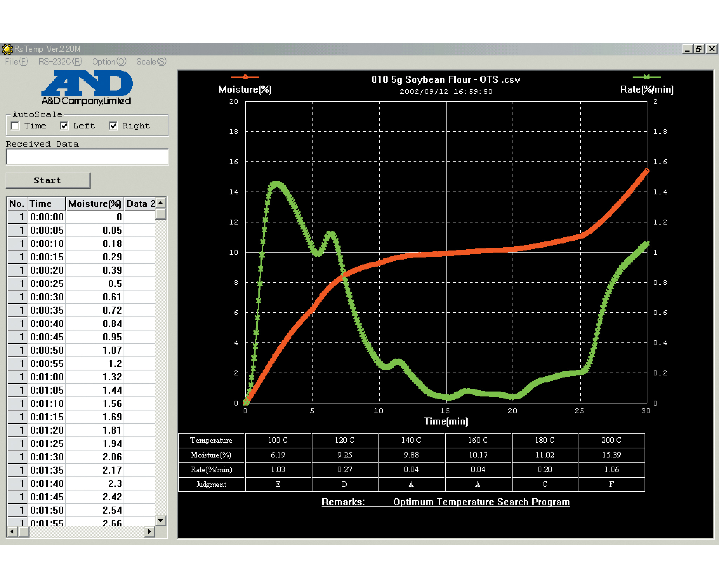Click the horizontal scroll left arrow

point(12,532)
